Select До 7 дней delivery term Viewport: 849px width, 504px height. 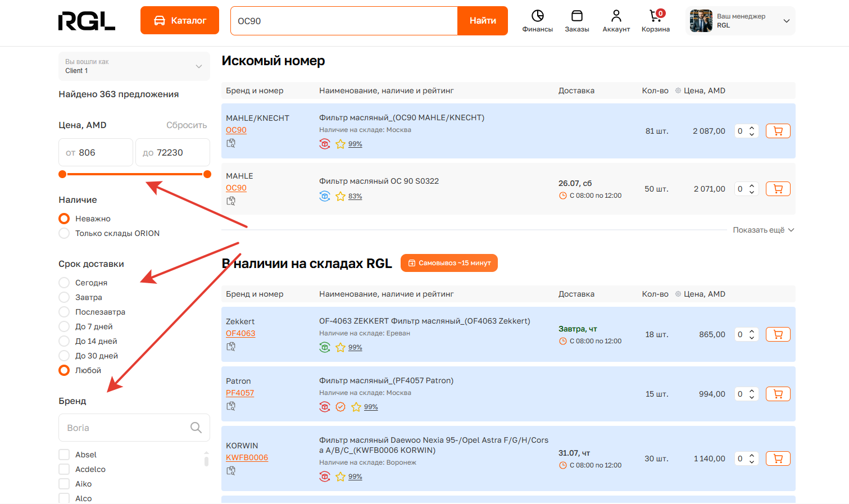[x=64, y=326]
